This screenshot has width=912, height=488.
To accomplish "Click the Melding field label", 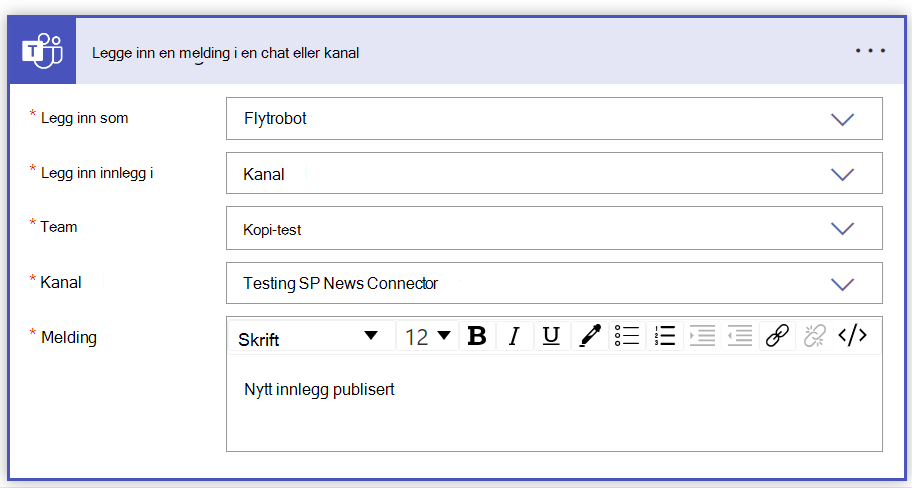I will [69, 337].
